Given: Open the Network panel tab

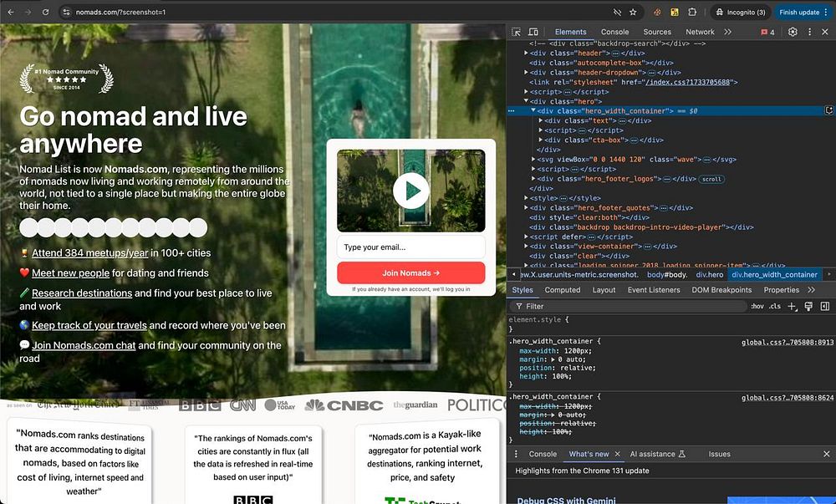Looking at the screenshot, I should coord(700,32).
